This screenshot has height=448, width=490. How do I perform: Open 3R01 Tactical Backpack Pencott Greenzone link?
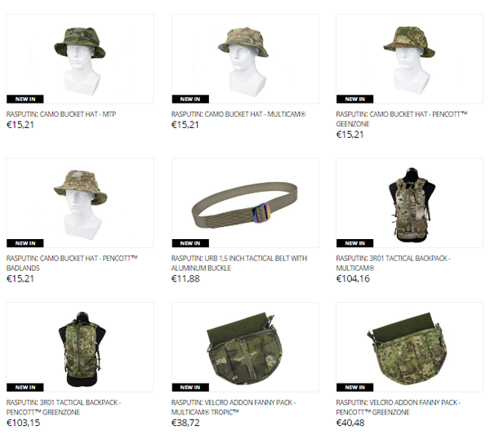tap(64, 407)
